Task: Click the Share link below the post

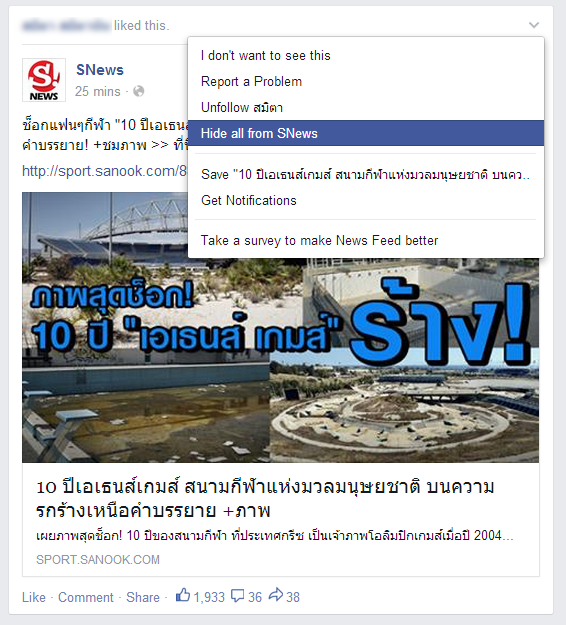Action: coord(143,597)
